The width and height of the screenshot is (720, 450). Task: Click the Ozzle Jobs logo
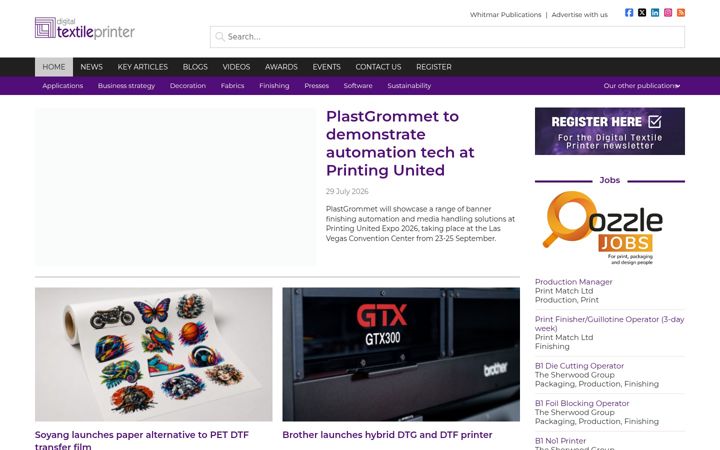[x=603, y=228]
